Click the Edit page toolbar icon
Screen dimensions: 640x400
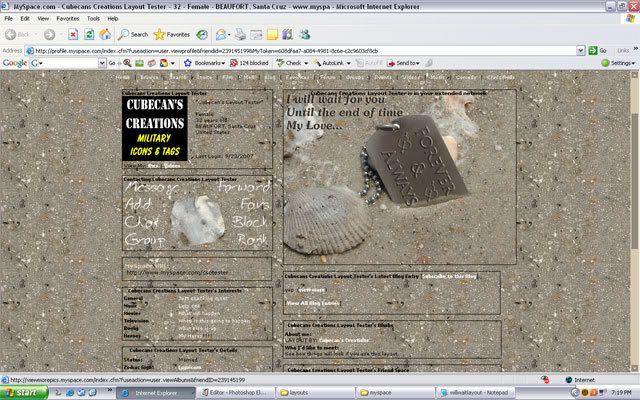[x=256, y=35]
